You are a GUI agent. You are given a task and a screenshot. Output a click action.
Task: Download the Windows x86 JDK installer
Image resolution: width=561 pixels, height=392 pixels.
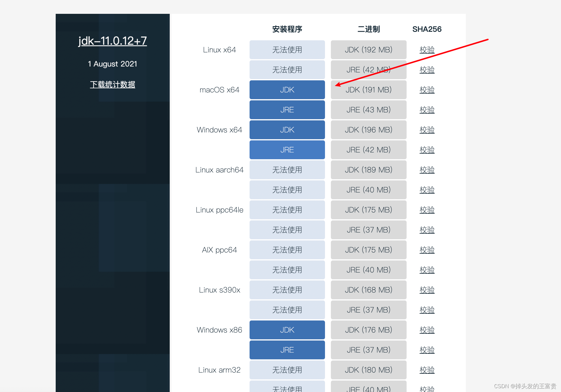point(287,330)
